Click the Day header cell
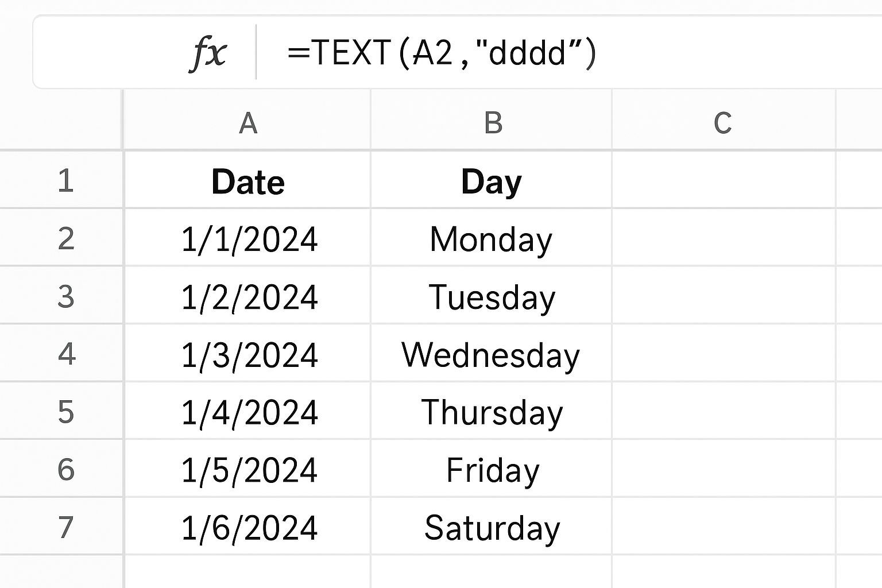 pos(492,181)
